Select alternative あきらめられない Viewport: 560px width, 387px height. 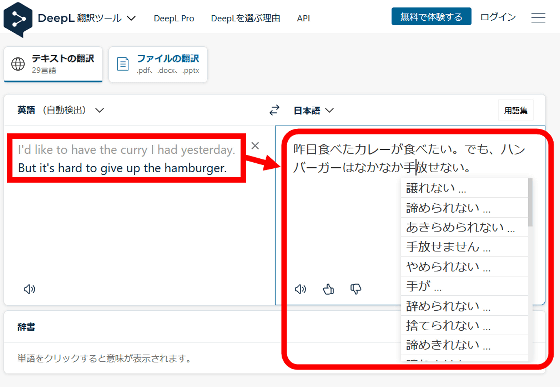click(464, 227)
